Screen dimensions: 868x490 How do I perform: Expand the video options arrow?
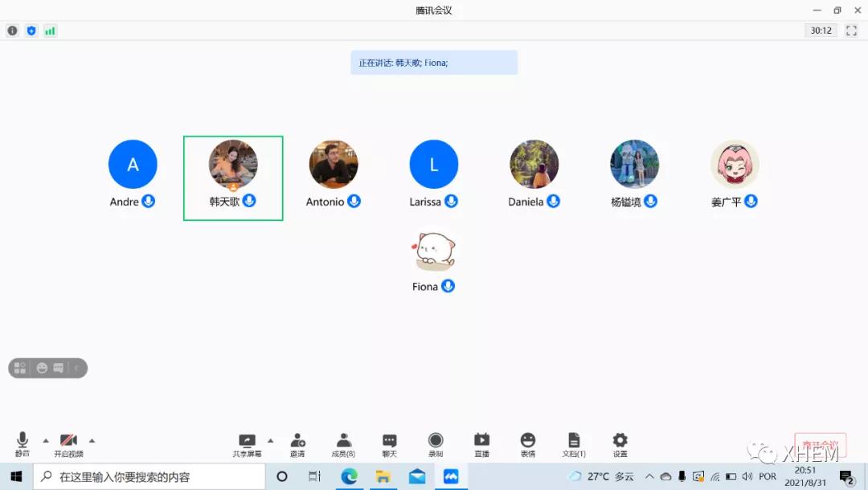coord(92,440)
